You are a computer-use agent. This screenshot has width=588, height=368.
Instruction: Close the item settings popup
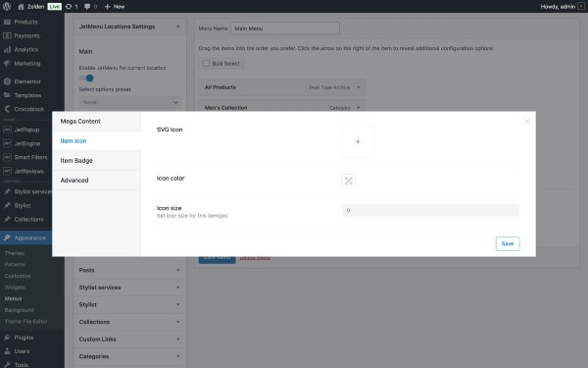[526, 122]
